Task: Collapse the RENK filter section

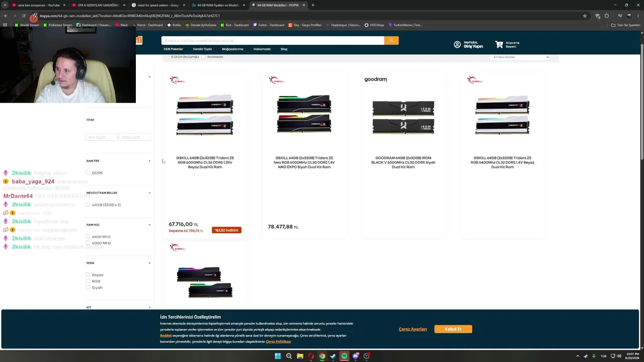Action: pyautogui.click(x=149, y=263)
